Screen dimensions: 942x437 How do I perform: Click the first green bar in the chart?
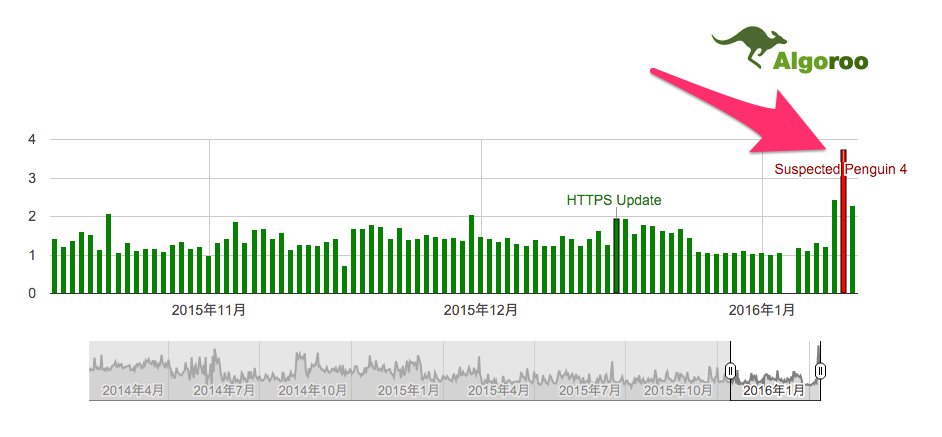tap(54, 266)
